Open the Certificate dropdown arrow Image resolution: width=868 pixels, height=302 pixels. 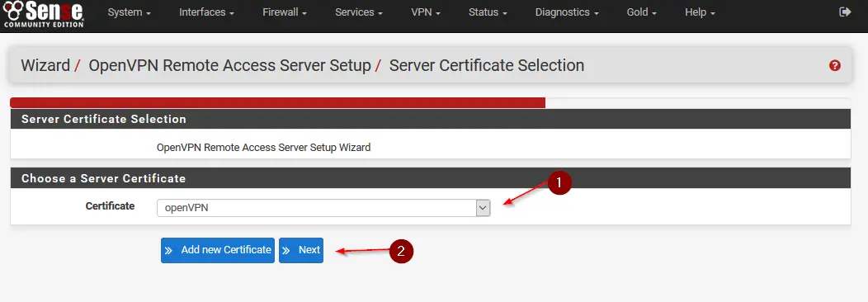(483, 208)
